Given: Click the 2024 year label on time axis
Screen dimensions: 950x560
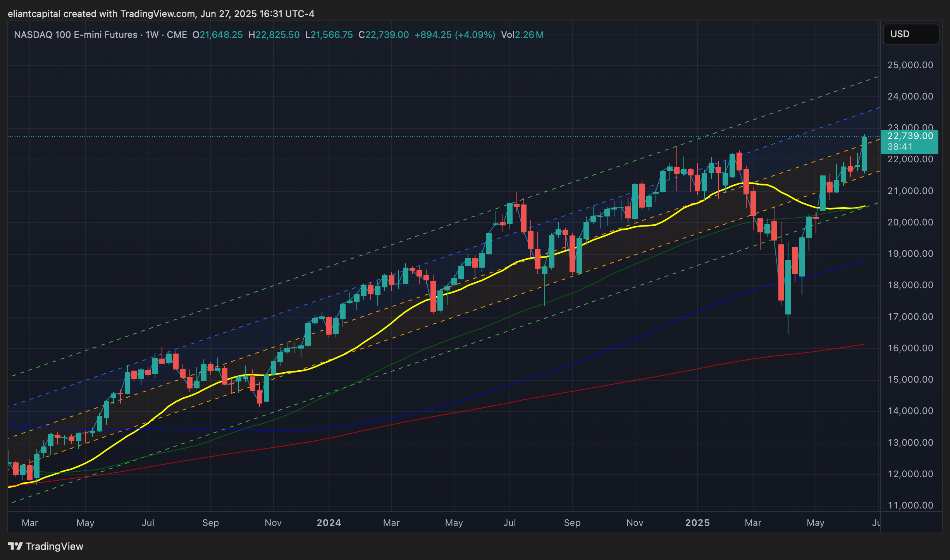Looking at the screenshot, I should (x=329, y=523).
